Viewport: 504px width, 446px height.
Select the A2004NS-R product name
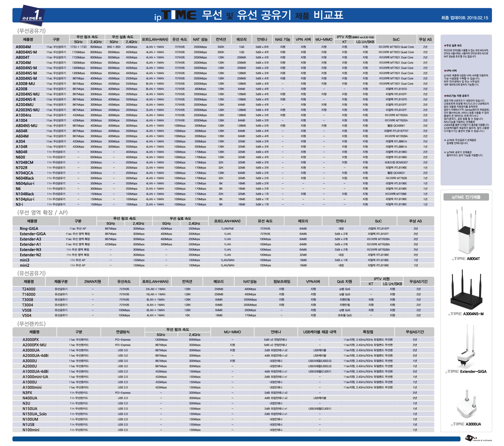tap(26, 99)
